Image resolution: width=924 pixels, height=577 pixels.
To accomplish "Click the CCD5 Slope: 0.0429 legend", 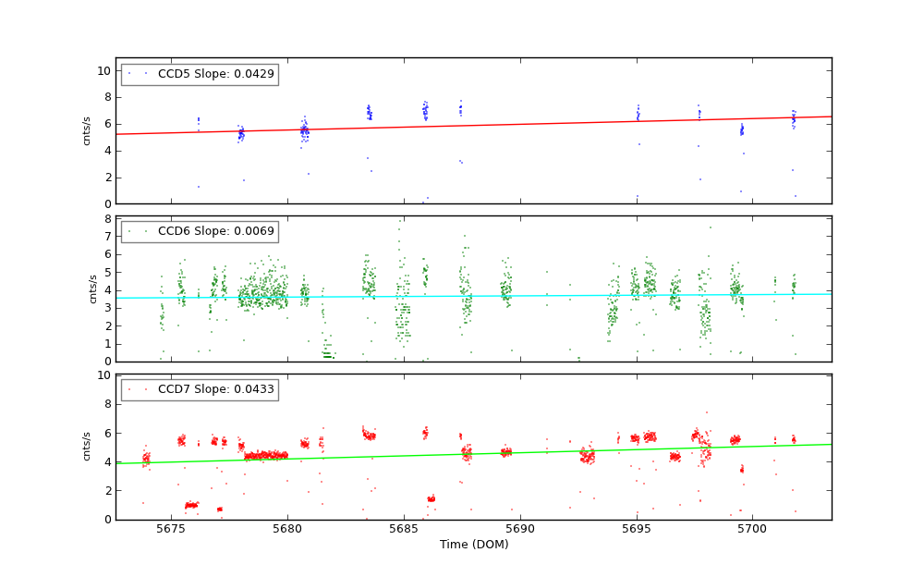I will point(200,74).
